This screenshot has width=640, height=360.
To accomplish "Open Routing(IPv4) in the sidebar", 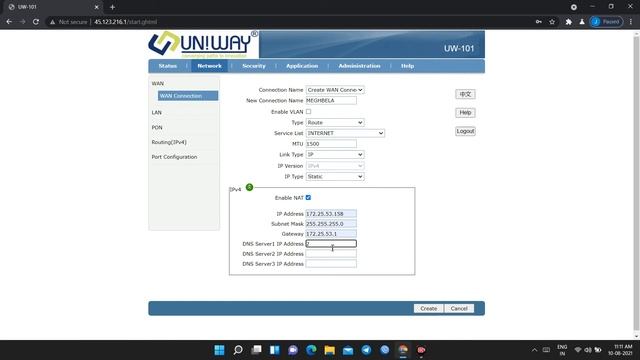I will click(169, 142).
